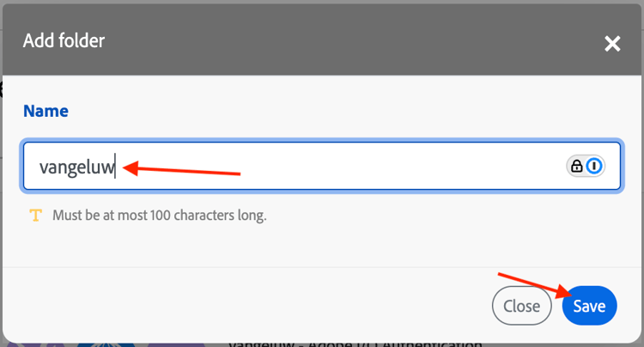The height and width of the screenshot is (347, 644).
Task: Click the dimmed backdrop at the left edge
Action: pyautogui.click(x=1, y=173)
